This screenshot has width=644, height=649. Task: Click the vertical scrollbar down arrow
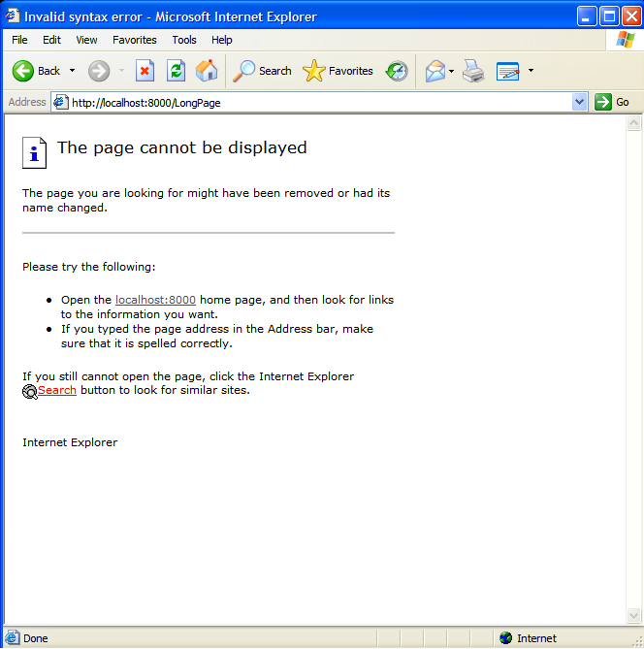(634, 616)
